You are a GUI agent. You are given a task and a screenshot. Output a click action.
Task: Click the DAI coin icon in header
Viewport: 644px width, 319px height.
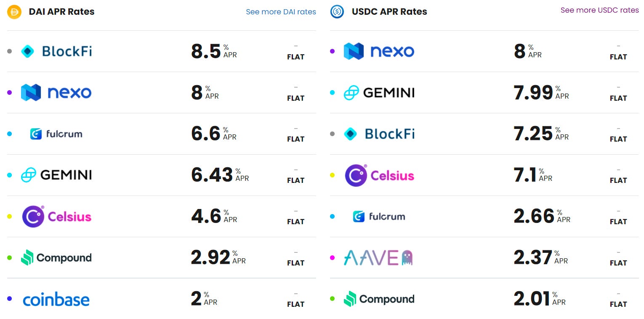14,12
